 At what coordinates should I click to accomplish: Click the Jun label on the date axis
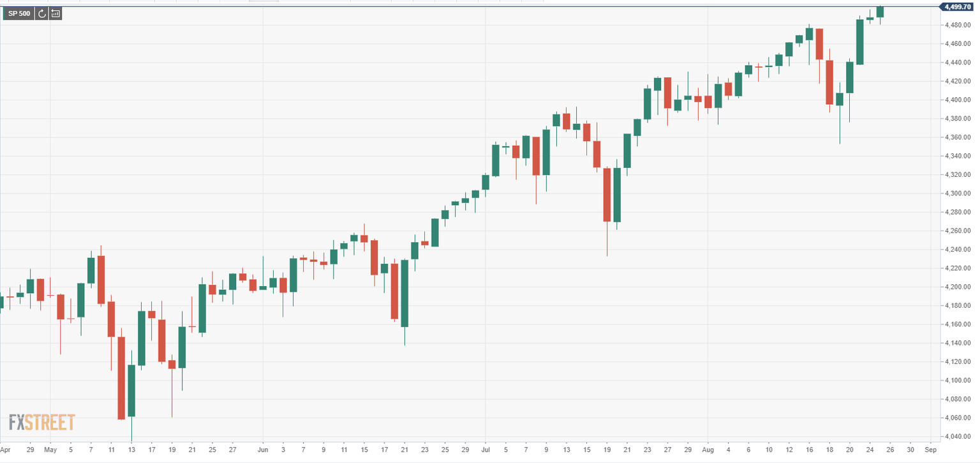[x=263, y=450]
